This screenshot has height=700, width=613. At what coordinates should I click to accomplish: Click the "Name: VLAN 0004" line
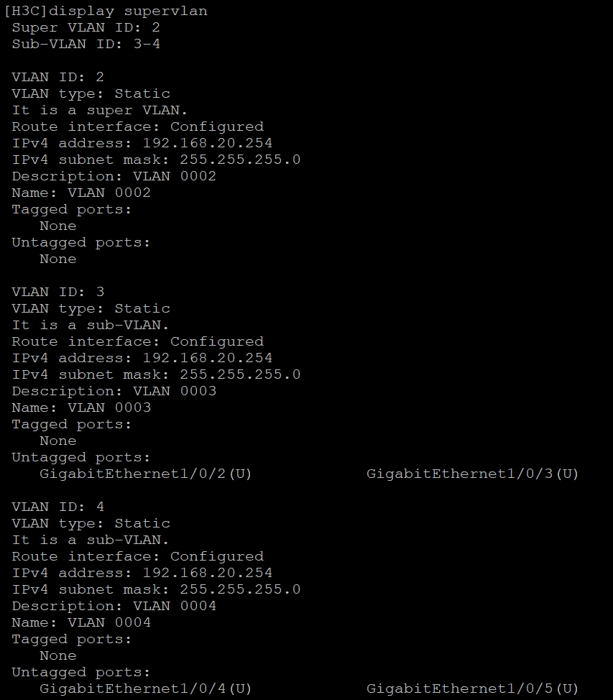click(81, 623)
